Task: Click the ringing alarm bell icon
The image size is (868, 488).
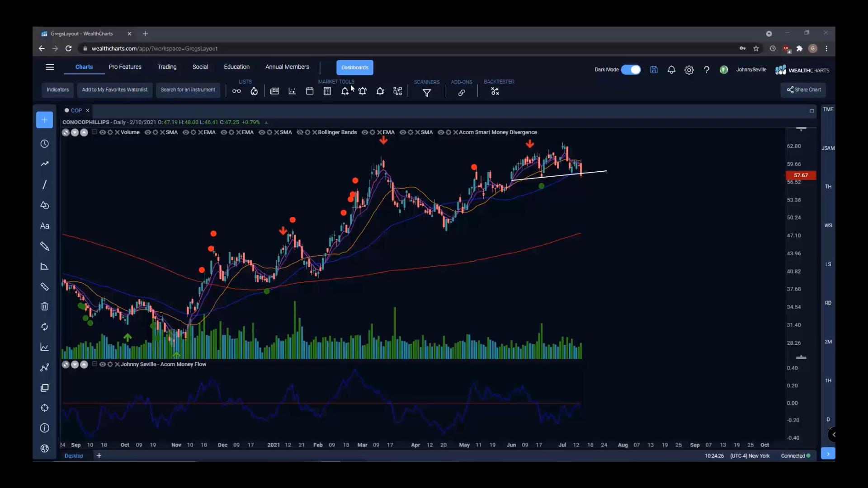Action: [363, 91]
